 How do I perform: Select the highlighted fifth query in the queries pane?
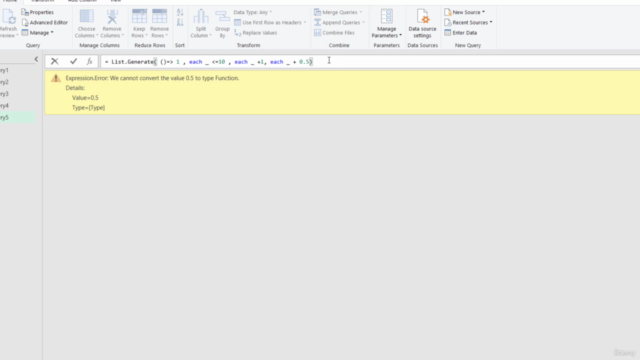(x=18, y=118)
